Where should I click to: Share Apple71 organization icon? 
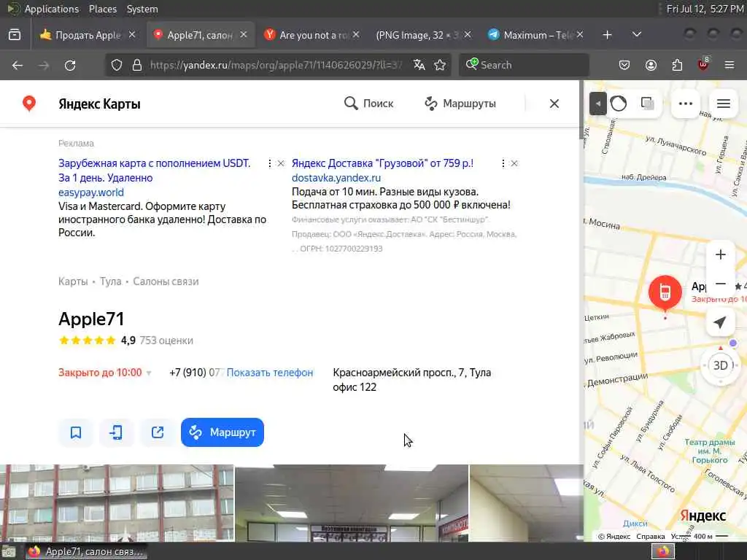[x=158, y=432]
